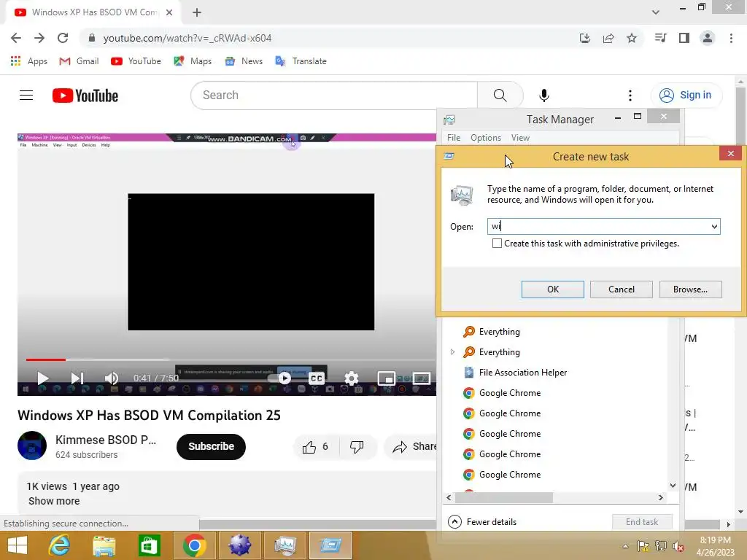Viewport: 747px width, 560px height.
Task: Show hidden system tray icons
Action: pyautogui.click(x=625, y=546)
